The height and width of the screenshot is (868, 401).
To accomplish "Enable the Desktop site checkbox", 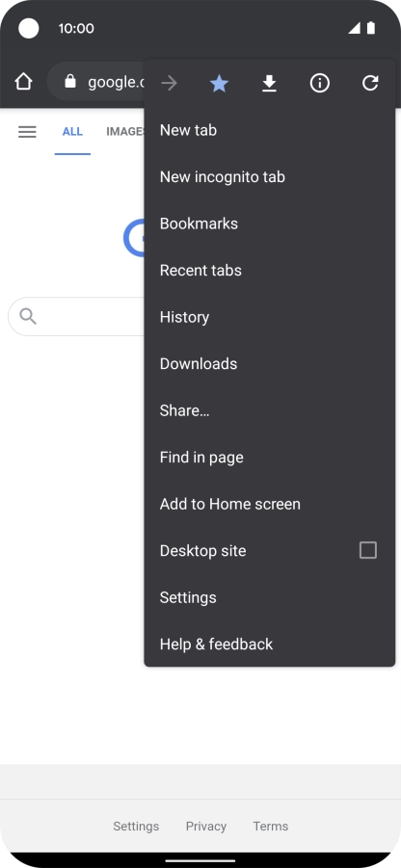I will point(368,550).
